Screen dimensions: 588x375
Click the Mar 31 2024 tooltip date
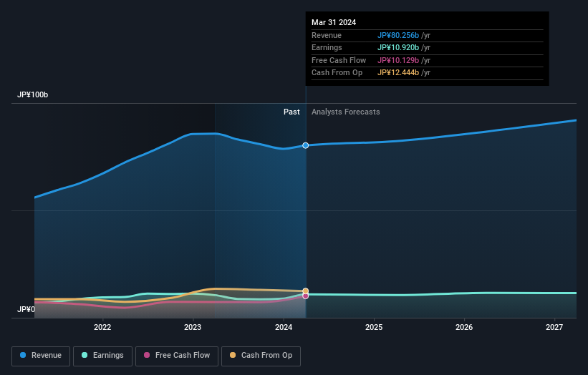coord(334,22)
